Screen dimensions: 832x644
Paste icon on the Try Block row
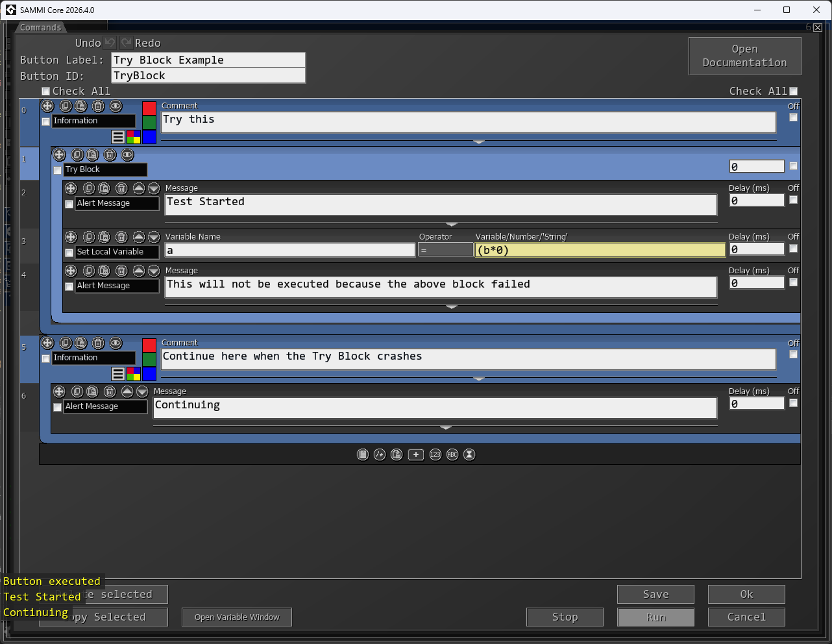coord(93,155)
